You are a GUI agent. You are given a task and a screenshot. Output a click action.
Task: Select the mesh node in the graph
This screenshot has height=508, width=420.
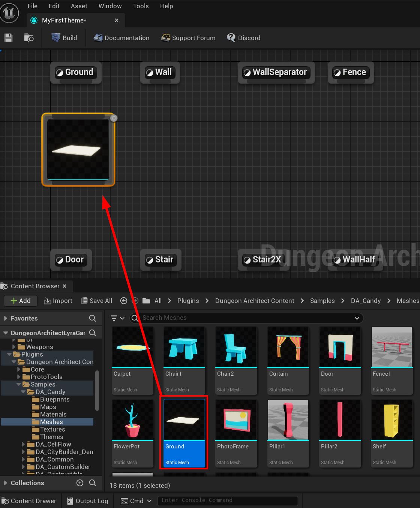(x=78, y=150)
